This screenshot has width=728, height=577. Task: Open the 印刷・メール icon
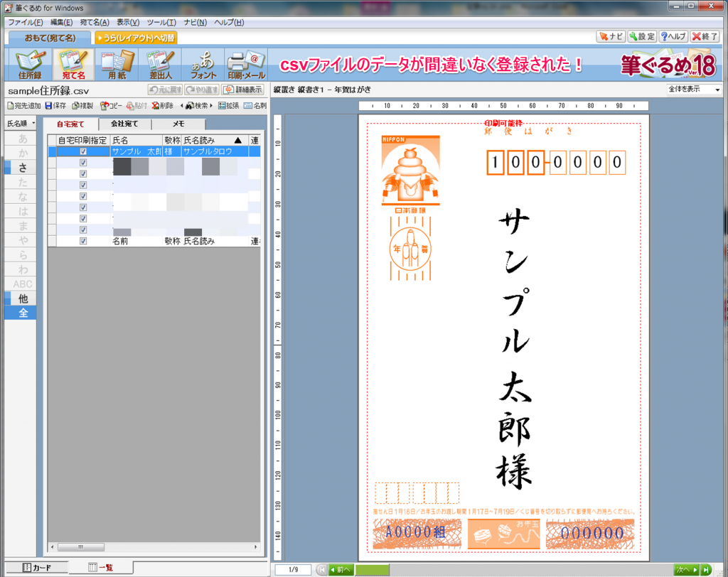(245, 63)
